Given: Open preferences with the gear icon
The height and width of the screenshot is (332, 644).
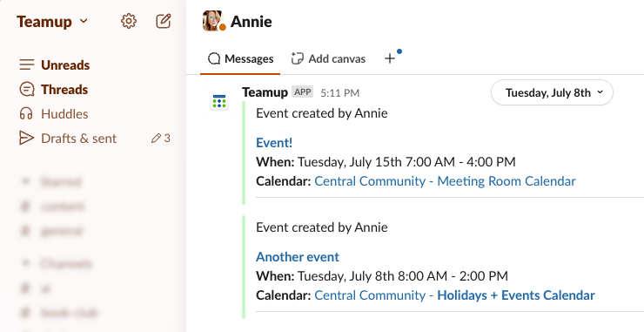Looking at the screenshot, I should (129, 21).
